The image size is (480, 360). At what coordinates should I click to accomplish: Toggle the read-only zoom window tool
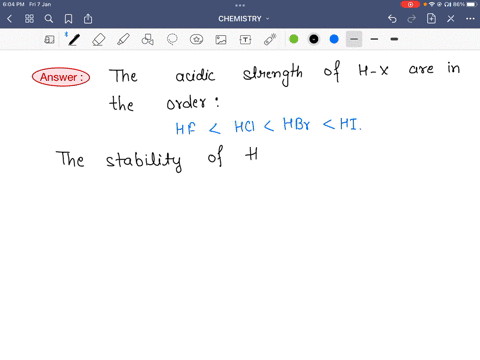coord(49,39)
